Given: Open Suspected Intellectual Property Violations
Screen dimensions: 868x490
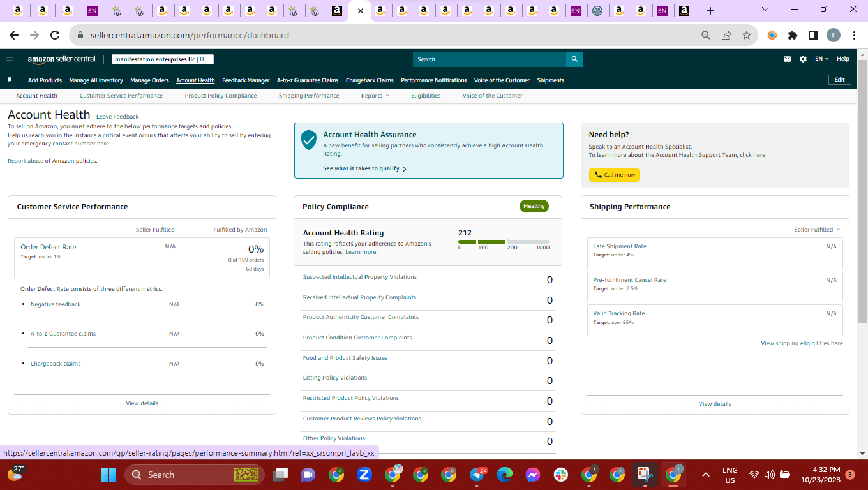Looking at the screenshot, I should click(359, 277).
